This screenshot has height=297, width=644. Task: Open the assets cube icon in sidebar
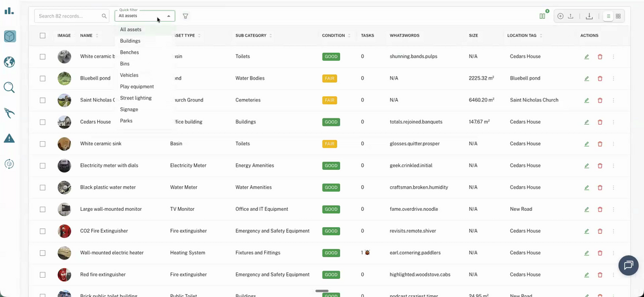pos(10,36)
